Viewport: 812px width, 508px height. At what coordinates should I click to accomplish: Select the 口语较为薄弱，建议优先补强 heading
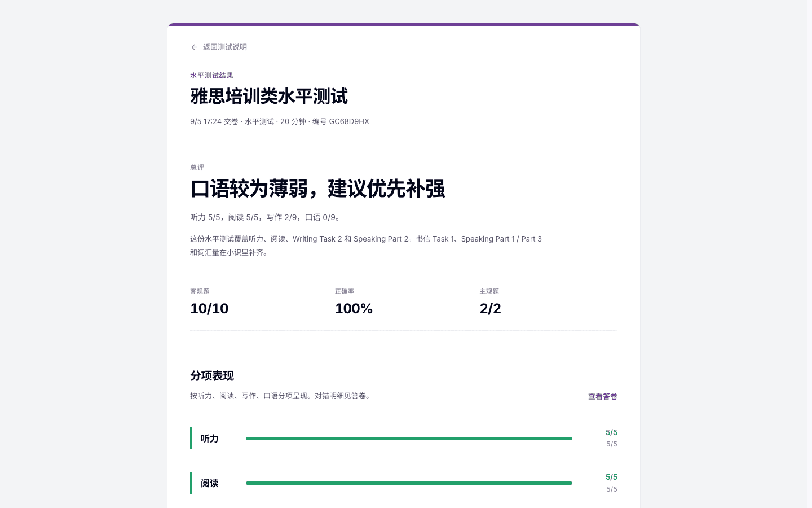coord(317,189)
